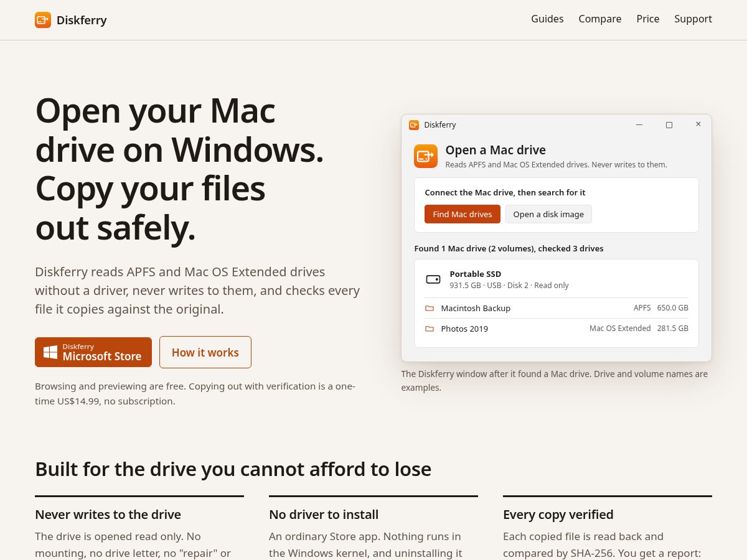Screen dimensions: 747x560
Task: Click the 'Diskferry' title in app title bar
Action: pyautogui.click(x=440, y=125)
